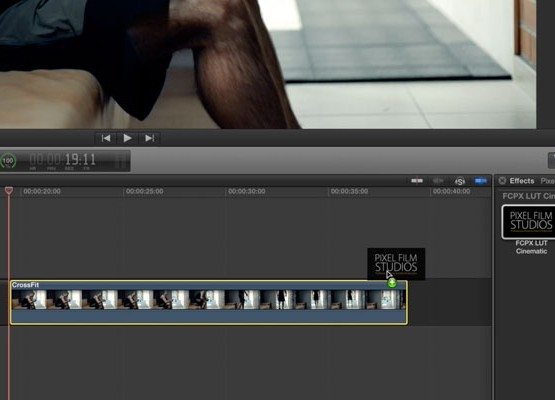Close the Effects browser with the X icon
This screenshot has width=555, height=400.
point(502,181)
